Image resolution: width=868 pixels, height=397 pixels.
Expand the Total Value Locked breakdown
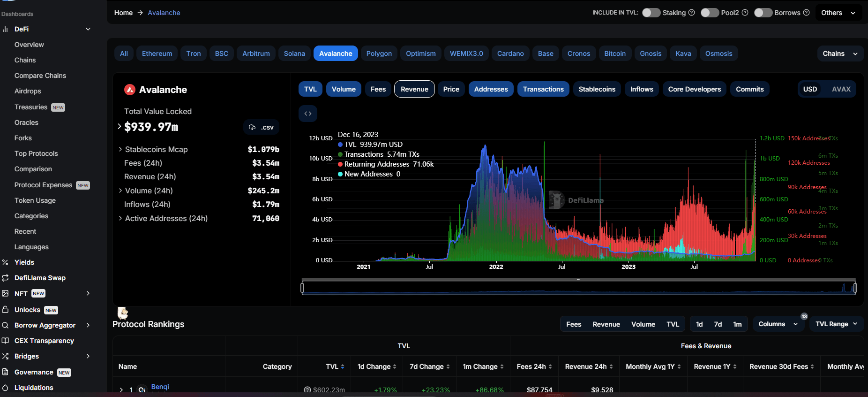click(120, 126)
